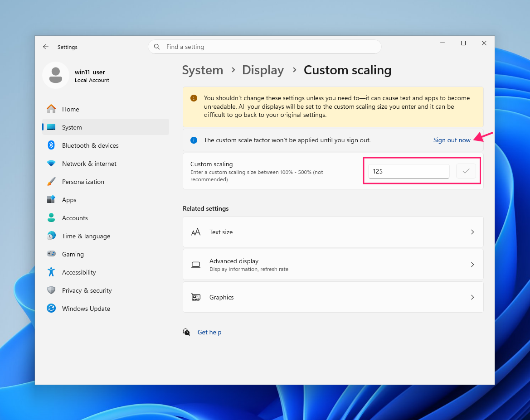Click the blue info icon

point(194,140)
